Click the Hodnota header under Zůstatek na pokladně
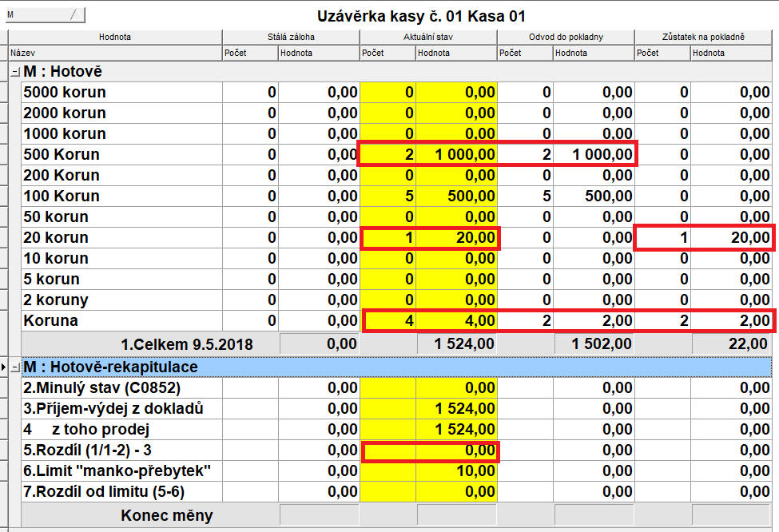Image resolution: width=779 pixels, height=532 pixels. point(731,53)
